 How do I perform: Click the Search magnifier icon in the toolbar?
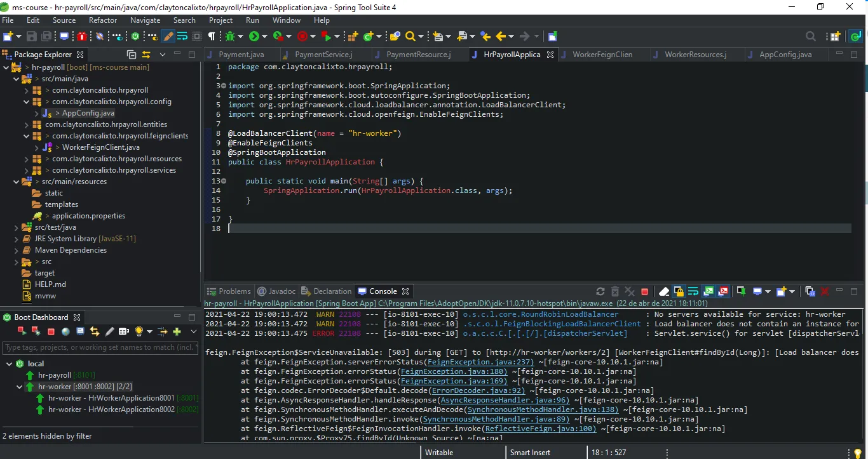[410, 36]
